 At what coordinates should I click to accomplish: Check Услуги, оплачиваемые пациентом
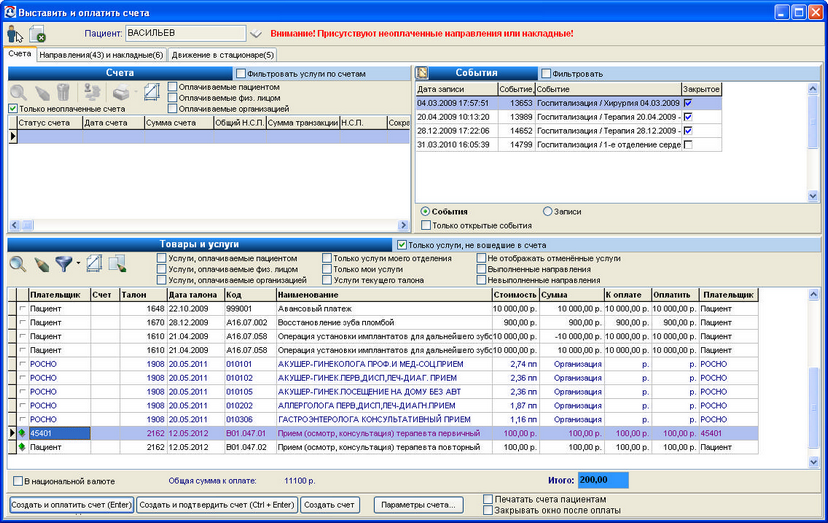(162, 258)
